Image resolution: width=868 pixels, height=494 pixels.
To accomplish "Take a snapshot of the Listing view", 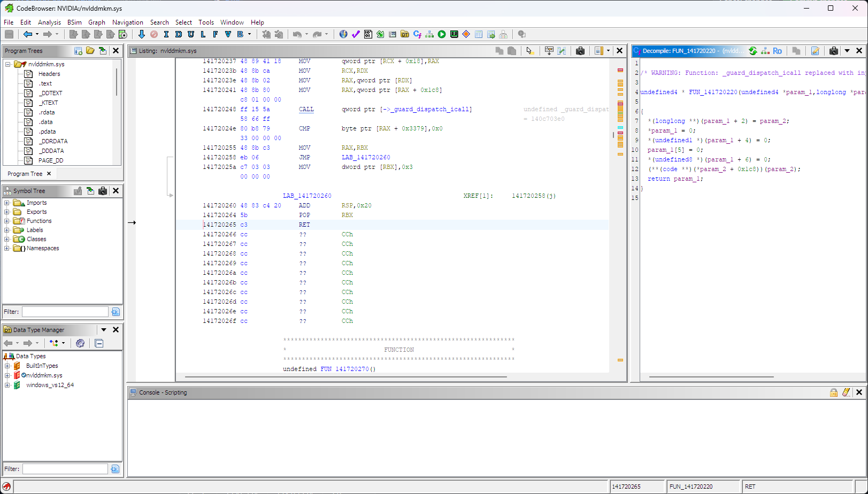I will [x=580, y=51].
